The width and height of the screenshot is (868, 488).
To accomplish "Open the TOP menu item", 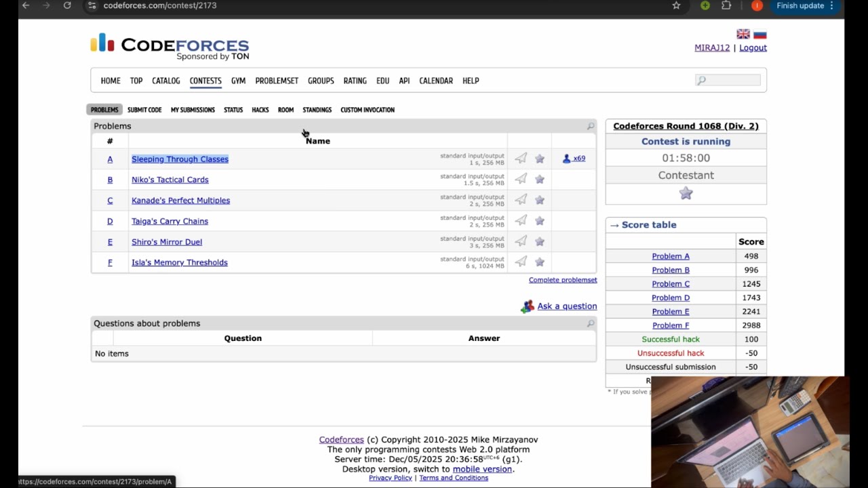I will tap(136, 81).
